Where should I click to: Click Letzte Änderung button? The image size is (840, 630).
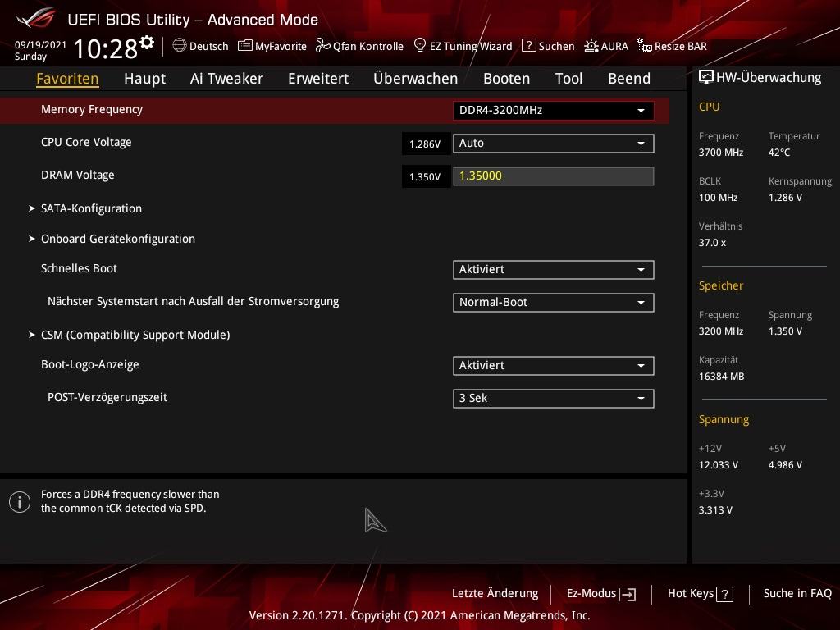pyautogui.click(x=495, y=594)
